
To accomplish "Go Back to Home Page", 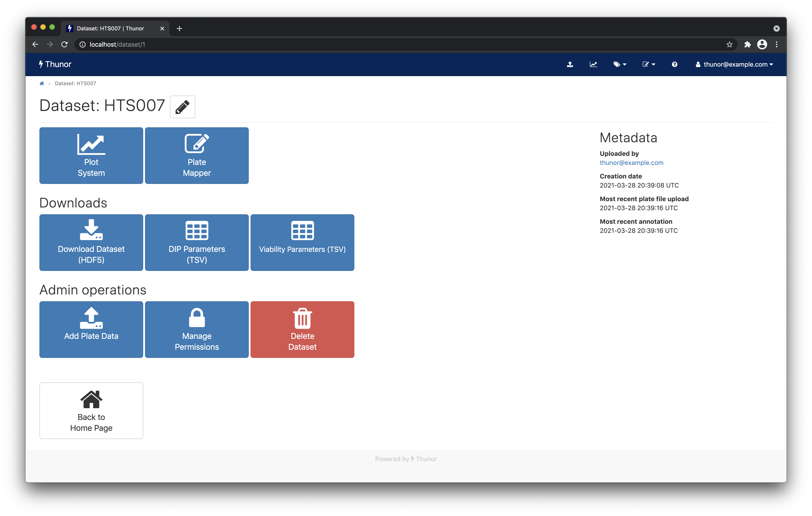I will pos(91,410).
